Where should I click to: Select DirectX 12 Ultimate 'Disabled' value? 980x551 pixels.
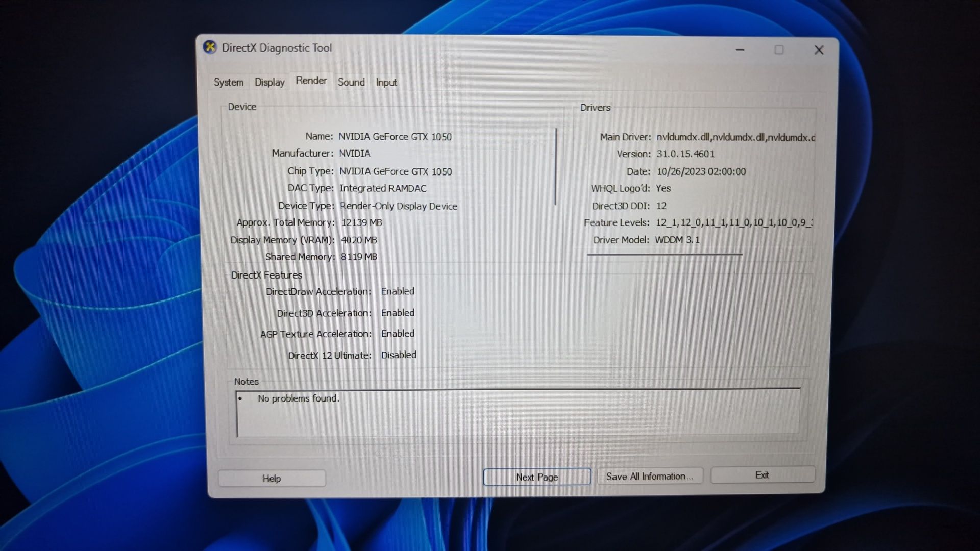399,355
